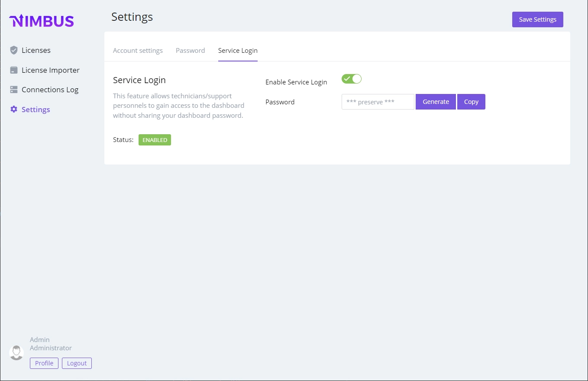Go to Connections Log

pos(50,90)
